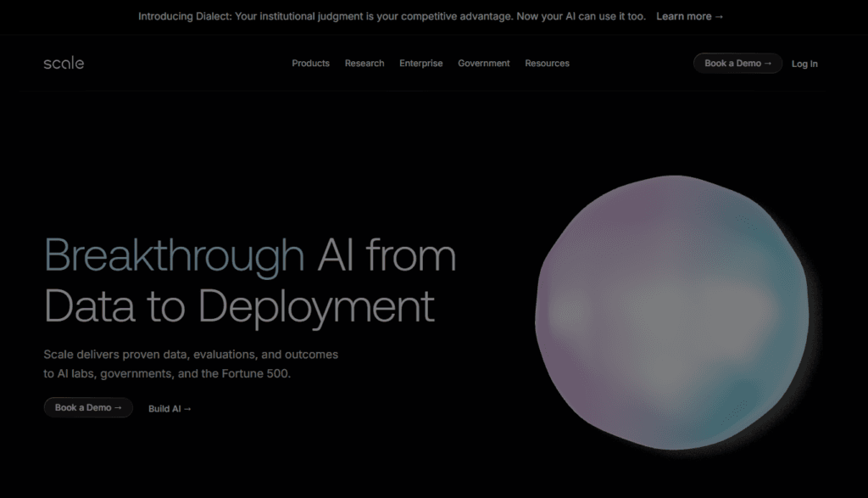Click the Log In link

[804, 64]
